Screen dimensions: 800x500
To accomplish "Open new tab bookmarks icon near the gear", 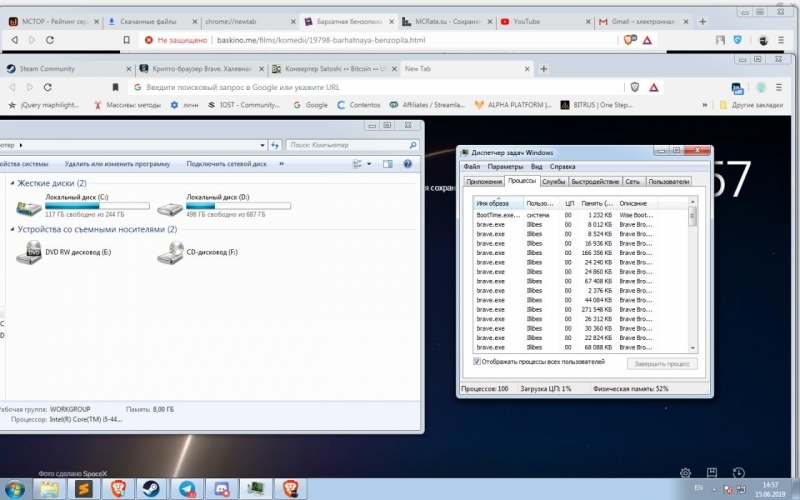I will [712, 473].
